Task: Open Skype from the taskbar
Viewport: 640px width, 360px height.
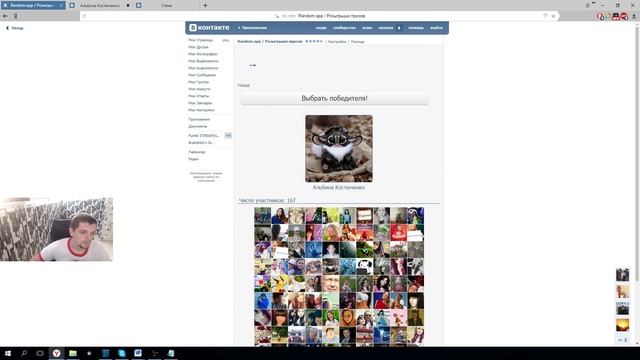Action: (x=122, y=353)
